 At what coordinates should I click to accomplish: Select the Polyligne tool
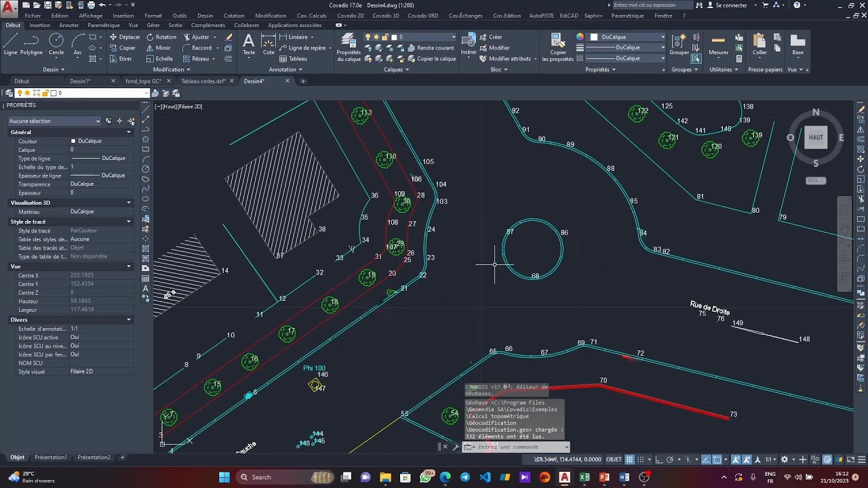click(x=31, y=45)
